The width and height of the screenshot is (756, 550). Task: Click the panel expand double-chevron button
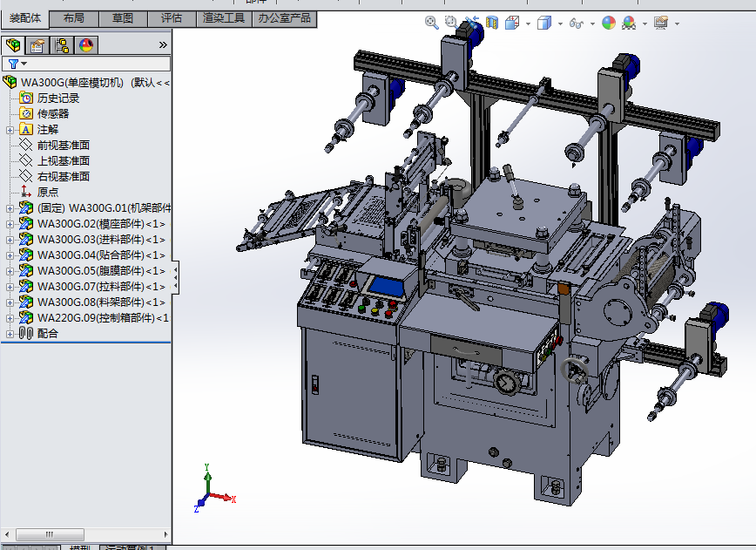pos(163,45)
